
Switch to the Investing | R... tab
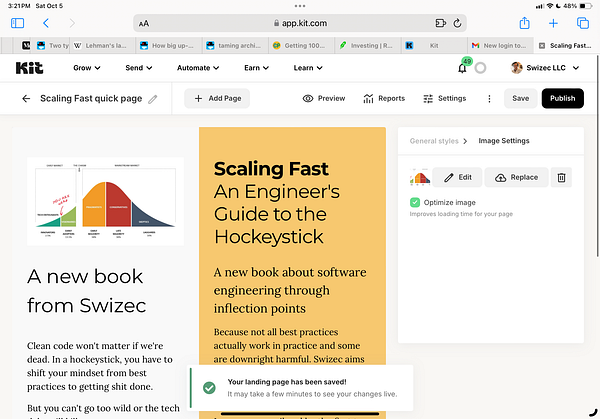click(368, 46)
